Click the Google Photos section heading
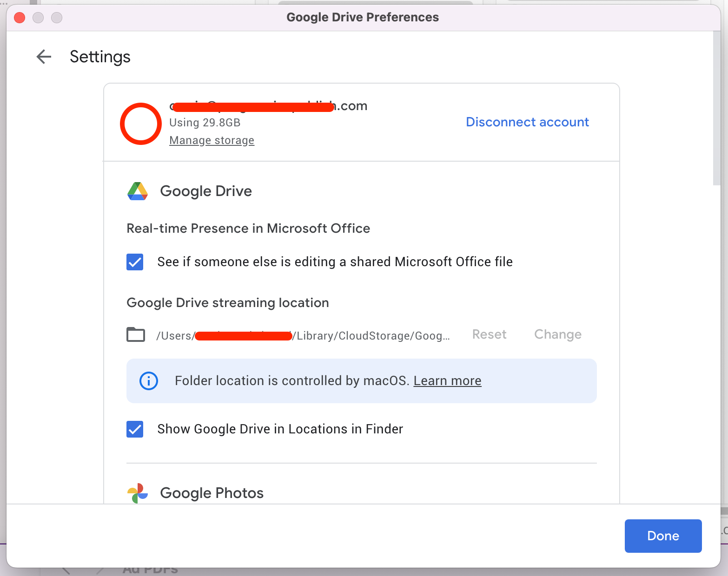This screenshot has height=576, width=728. [212, 493]
